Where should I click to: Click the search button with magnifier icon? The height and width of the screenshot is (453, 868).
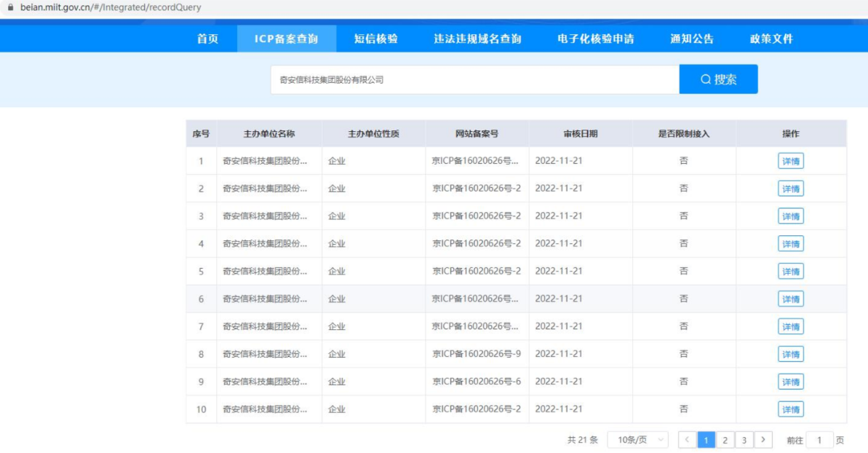coord(718,79)
